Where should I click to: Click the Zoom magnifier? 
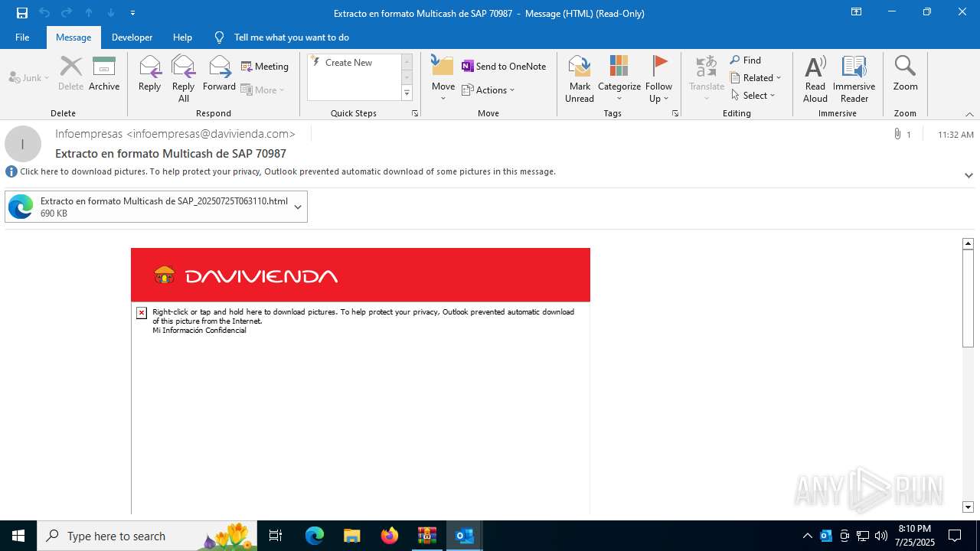pos(905,73)
